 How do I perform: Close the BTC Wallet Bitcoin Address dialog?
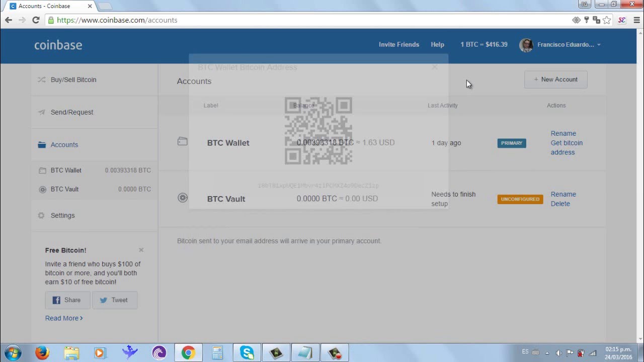pyautogui.click(x=435, y=67)
